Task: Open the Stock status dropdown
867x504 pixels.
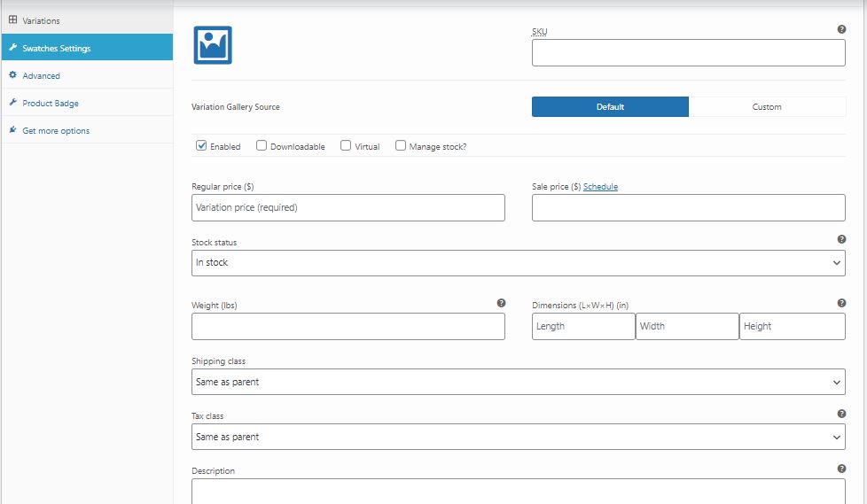Action: point(518,263)
